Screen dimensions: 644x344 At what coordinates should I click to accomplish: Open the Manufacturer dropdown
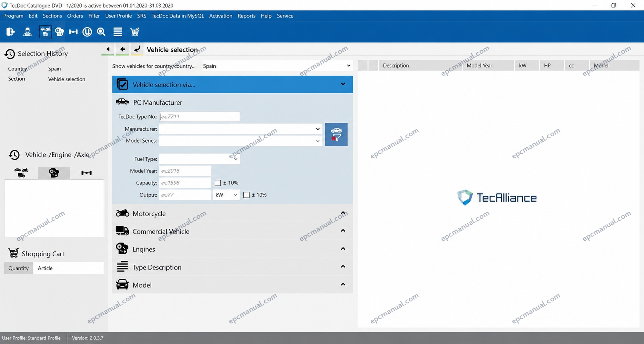[x=240, y=129]
